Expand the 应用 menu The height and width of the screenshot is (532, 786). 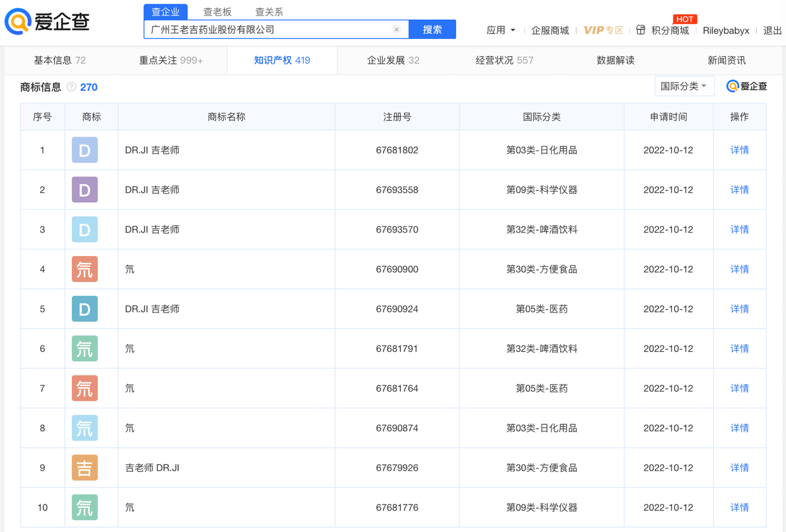pyautogui.click(x=501, y=30)
